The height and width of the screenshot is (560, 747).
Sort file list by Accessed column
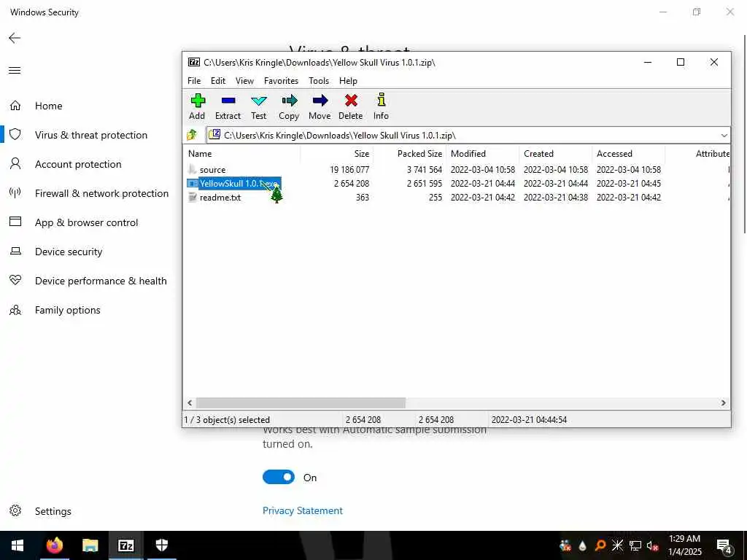coord(629,154)
